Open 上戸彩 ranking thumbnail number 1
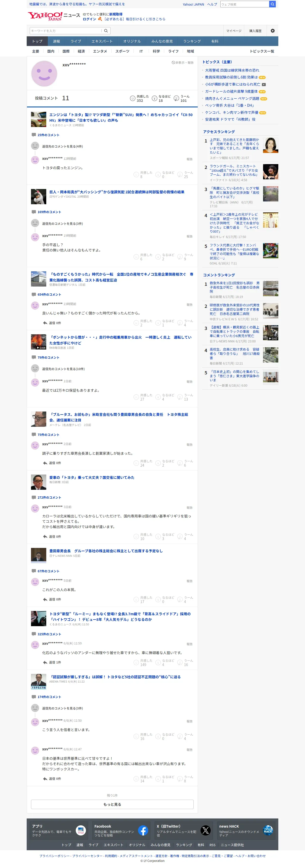Screen dimensions: 305x868 click(x=271, y=145)
